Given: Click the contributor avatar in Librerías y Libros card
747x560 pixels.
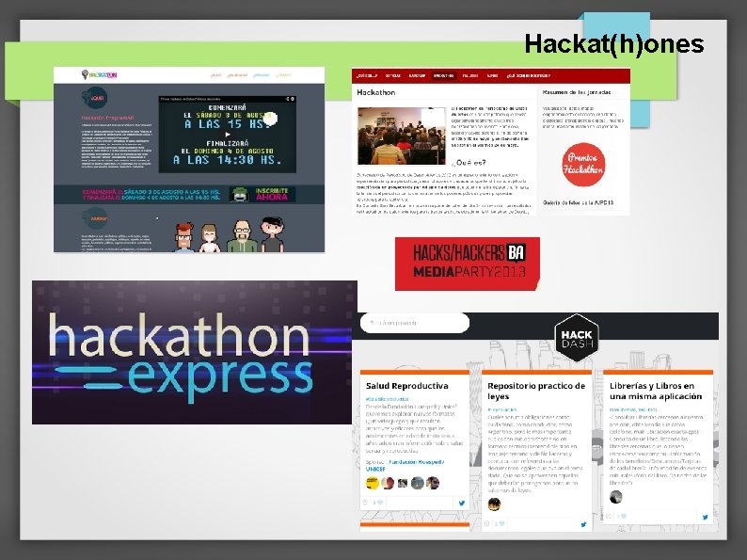Looking at the screenshot, I should coord(616,497).
